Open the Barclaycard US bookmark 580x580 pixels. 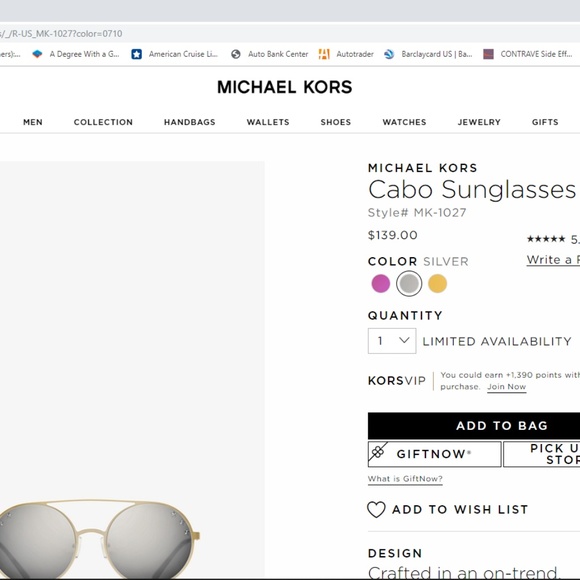click(x=428, y=54)
